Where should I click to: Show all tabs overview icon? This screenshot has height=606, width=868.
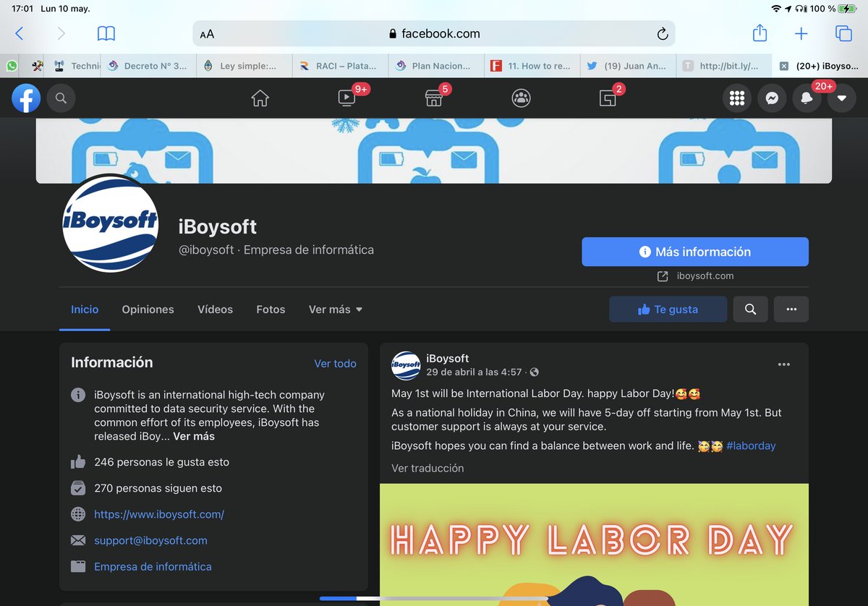coord(843,33)
